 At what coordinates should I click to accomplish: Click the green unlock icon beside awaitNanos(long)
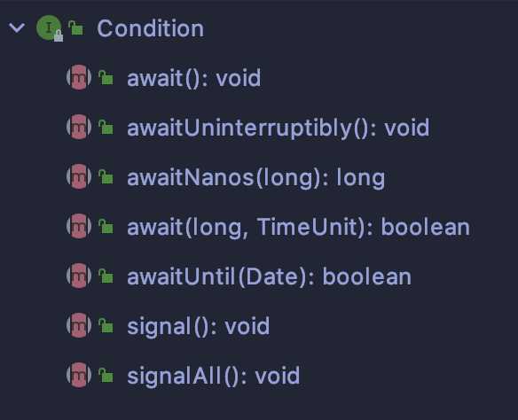[x=106, y=177]
